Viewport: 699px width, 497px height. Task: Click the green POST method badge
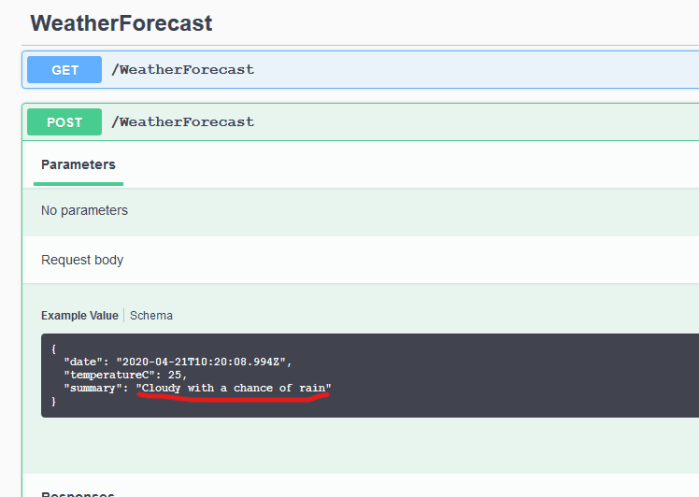[64, 122]
